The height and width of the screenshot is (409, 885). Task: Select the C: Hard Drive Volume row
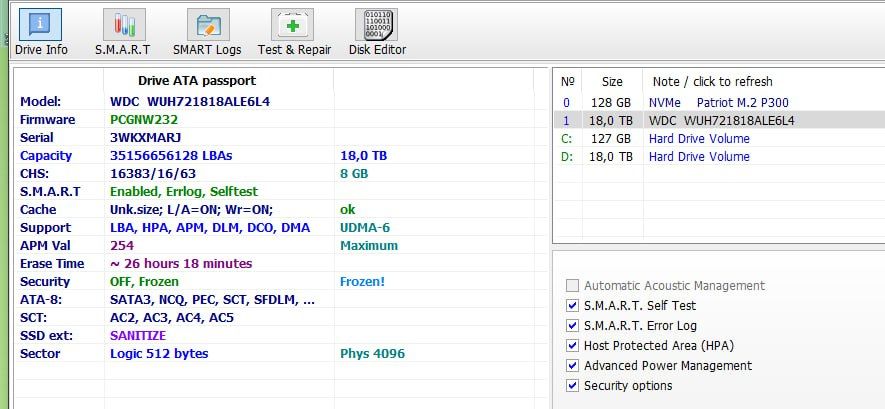719,138
